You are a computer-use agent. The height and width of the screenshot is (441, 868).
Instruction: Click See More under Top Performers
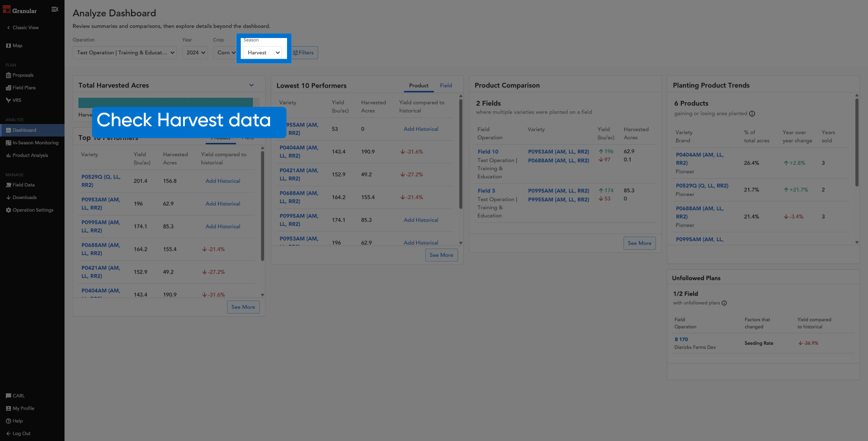243,307
